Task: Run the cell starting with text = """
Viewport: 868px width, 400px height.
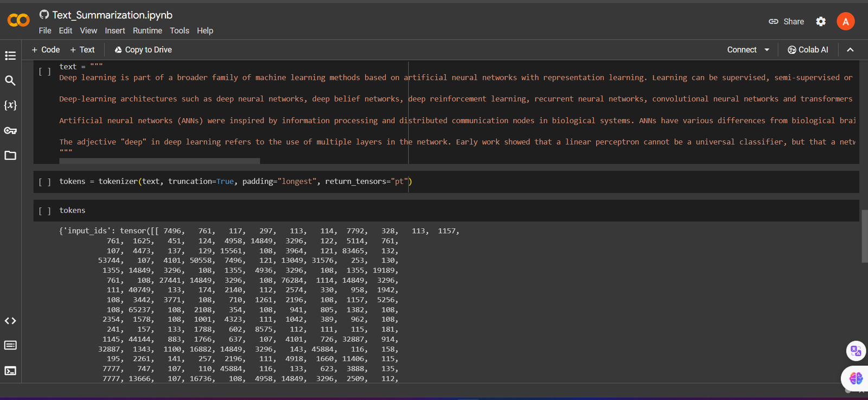Action: pos(44,71)
